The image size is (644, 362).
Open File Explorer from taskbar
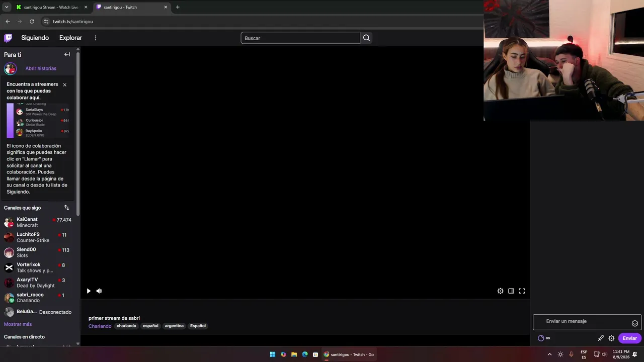[294, 354]
